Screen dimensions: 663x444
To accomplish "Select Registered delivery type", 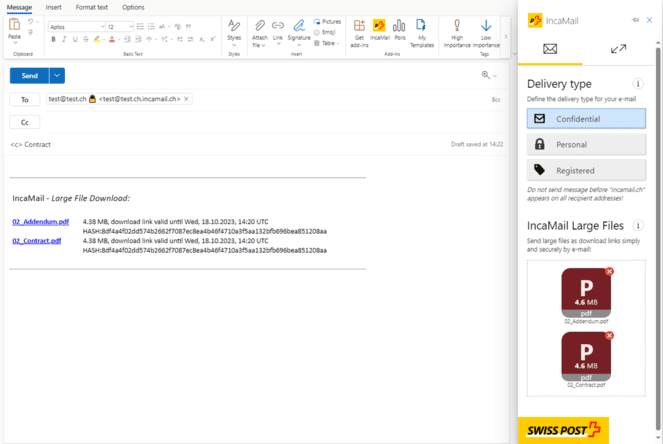I will click(x=586, y=170).
